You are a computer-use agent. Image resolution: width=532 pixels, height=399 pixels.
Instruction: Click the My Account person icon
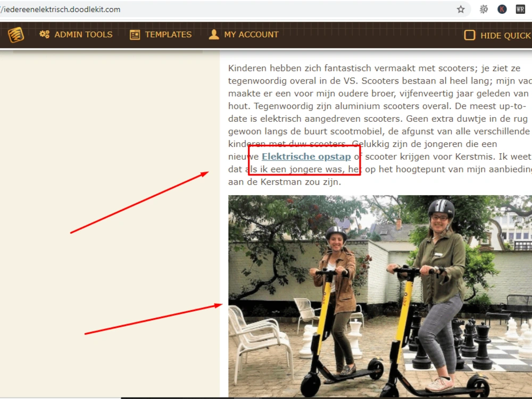214,34
